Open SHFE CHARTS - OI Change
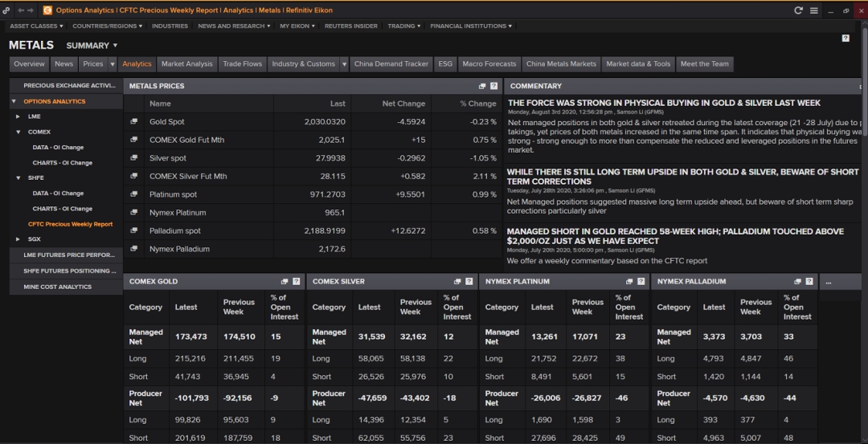The image size is (868, 444). click(63, 209)
